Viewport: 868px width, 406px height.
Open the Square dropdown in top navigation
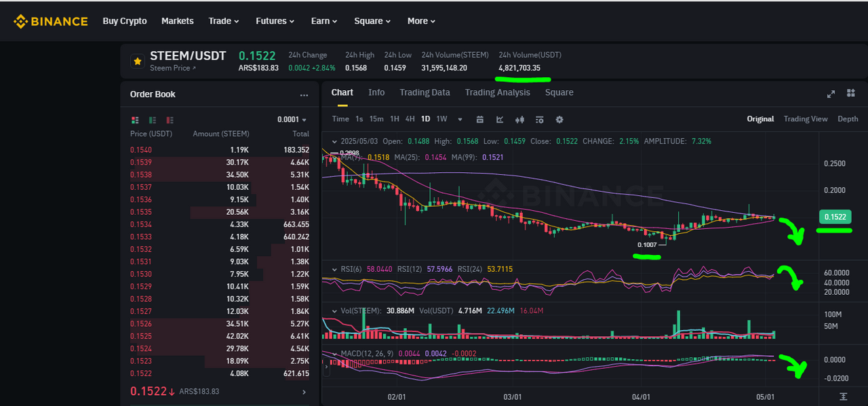(373, 21)
